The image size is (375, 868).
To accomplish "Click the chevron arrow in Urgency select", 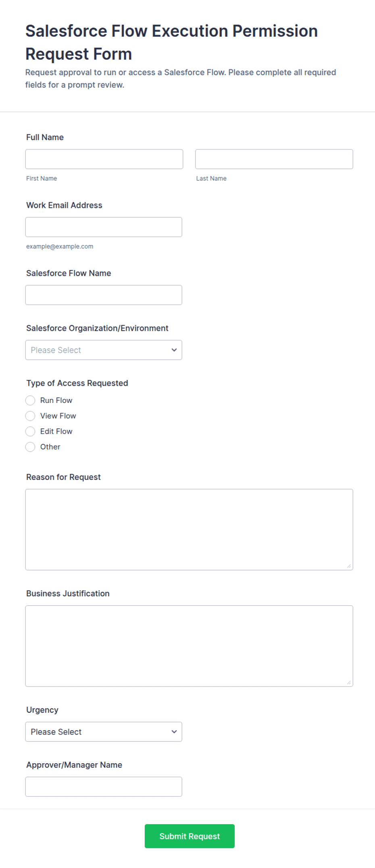I will [x=174, y=732].
